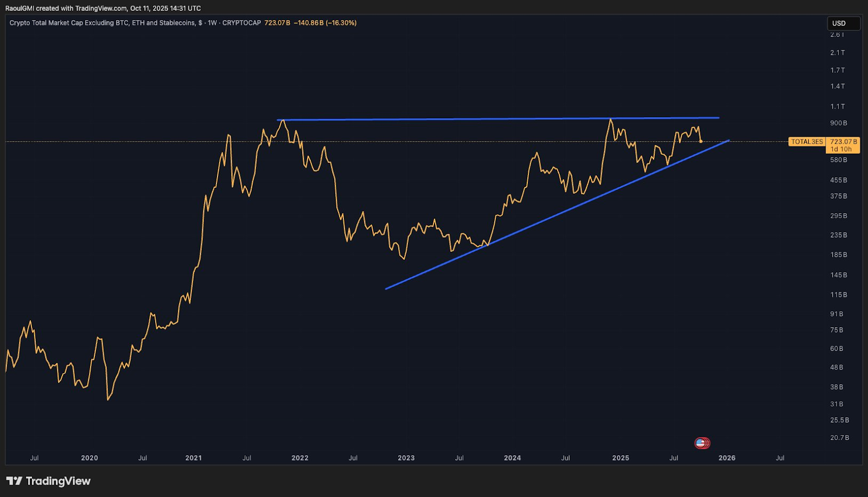Click the US flag economic event marker
Image resolution: width=868 pixels, height=497 pixels.
701,442
